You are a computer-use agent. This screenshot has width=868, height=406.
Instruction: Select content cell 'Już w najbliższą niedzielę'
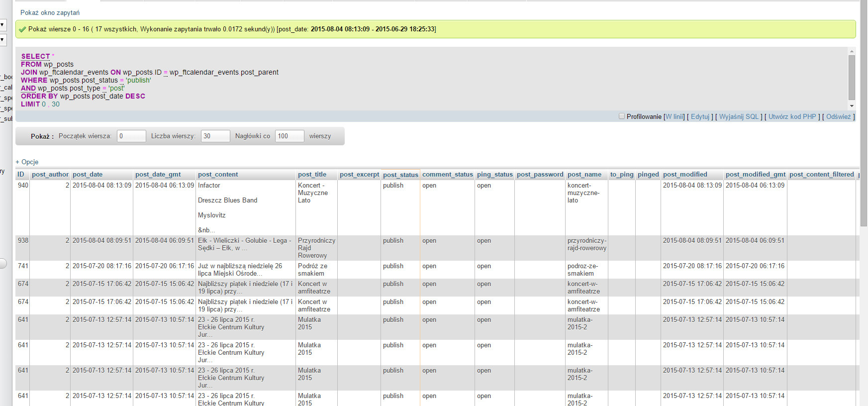tap(240, 270)
